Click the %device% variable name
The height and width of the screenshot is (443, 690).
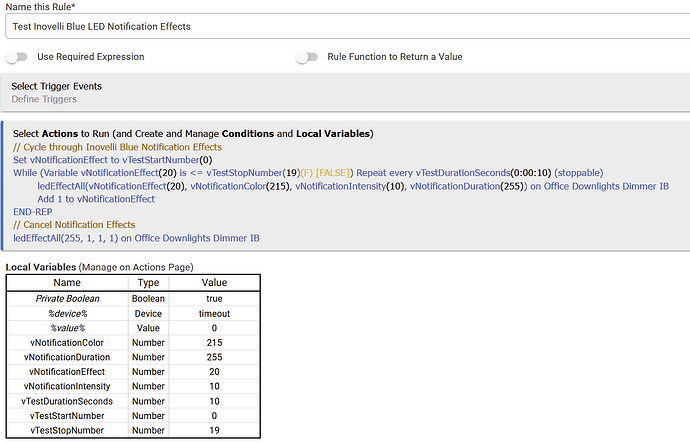click(67, 314)
